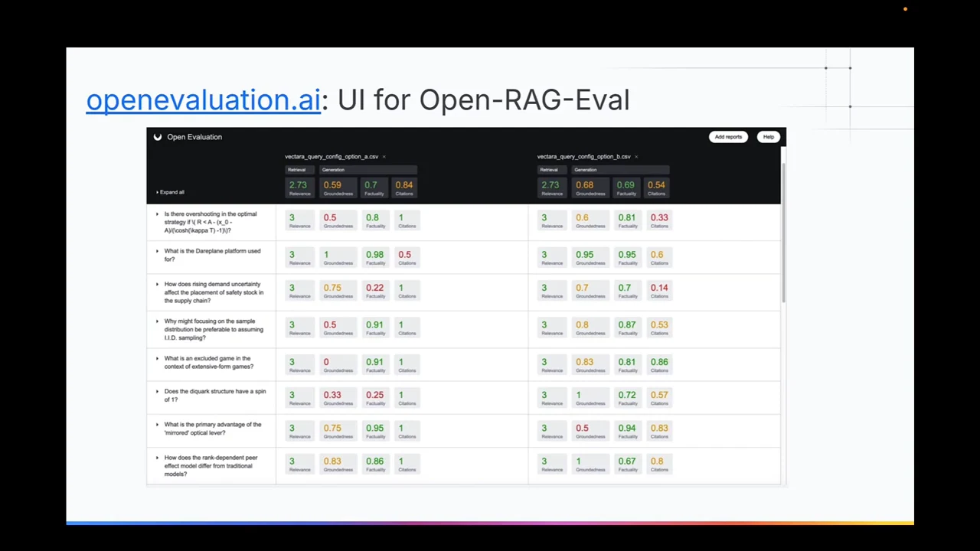Click Citations 0.5 in the Dareplane row

click(x=406, y=257)
